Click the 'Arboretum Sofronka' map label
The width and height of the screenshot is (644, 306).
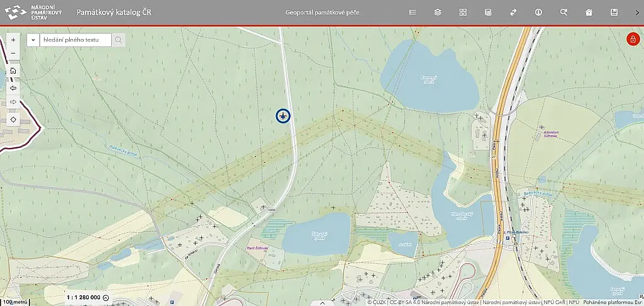pos(550,133)
